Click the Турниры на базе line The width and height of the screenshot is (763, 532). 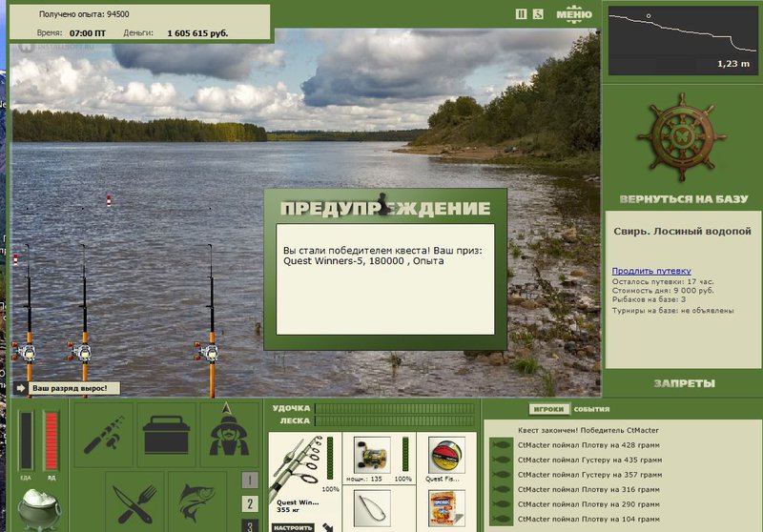coord(672,310)
